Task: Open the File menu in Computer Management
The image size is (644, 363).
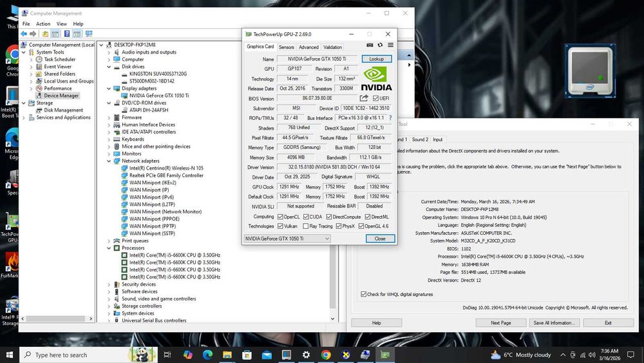Action: tap(26, 24)
